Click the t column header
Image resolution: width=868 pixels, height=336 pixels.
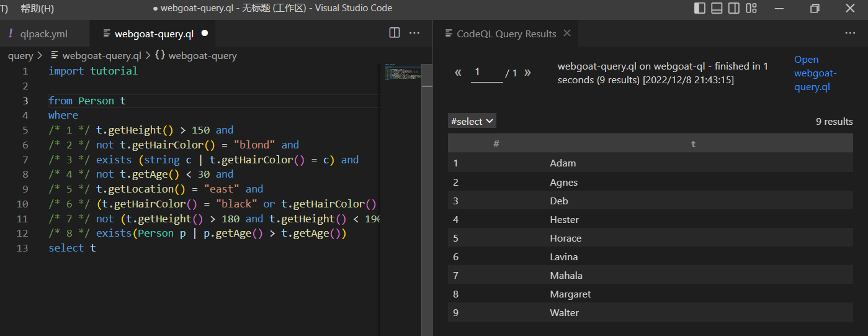click(x=693, y=143)
